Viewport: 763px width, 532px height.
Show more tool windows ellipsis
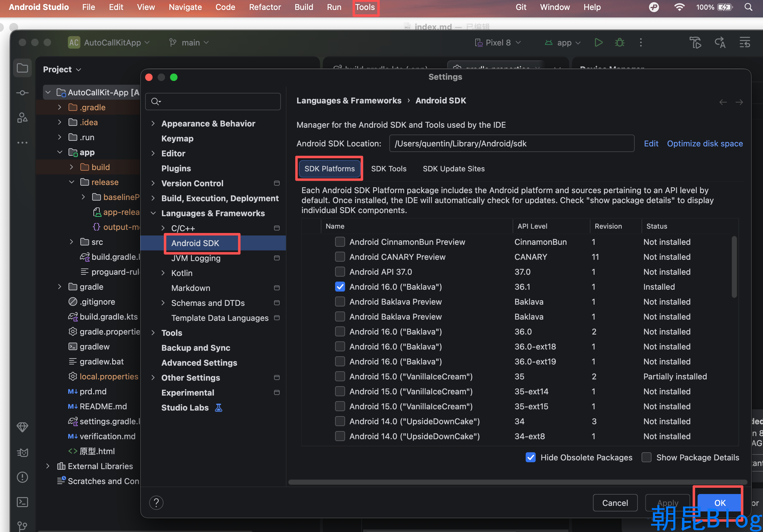22,143
